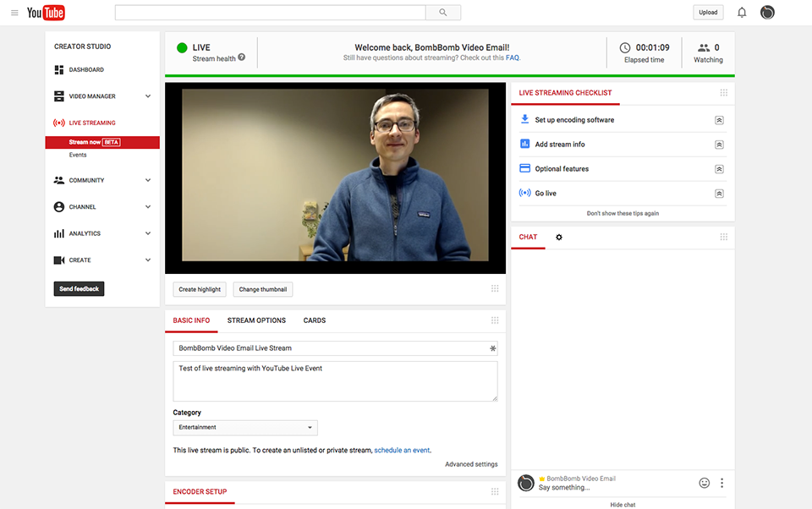Viewport: 812px width, 509px height.
Task: Open the notifications bell
Action: 742,13
